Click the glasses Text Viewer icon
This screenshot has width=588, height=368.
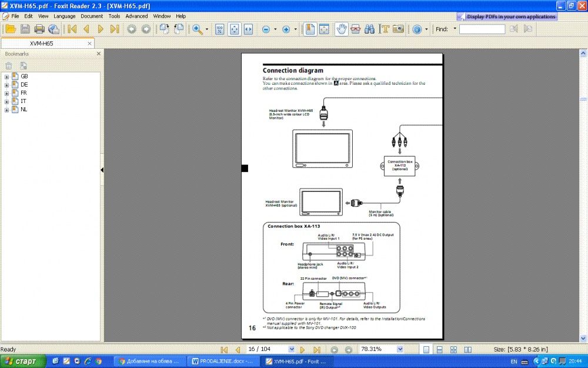[356, 29]
